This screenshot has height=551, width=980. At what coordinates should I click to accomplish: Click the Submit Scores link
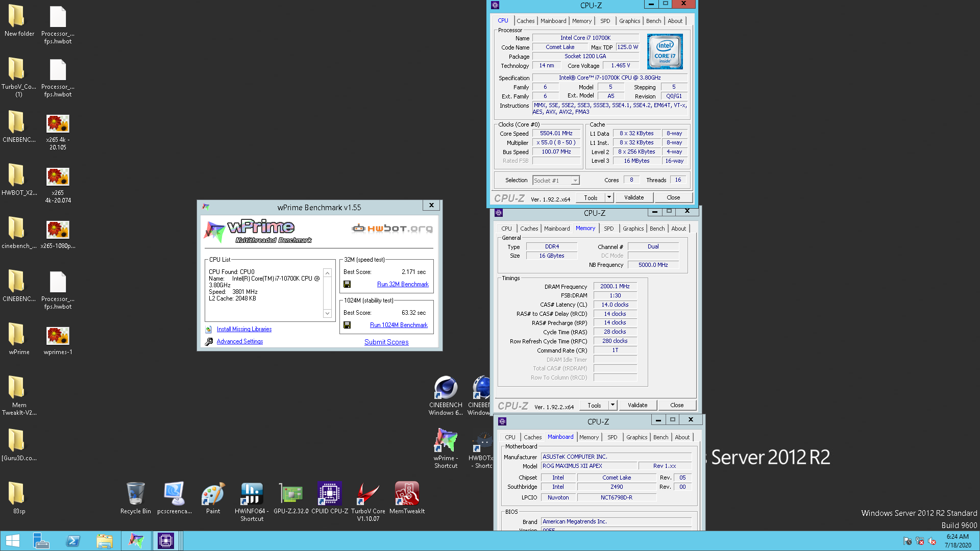(x=386, y=342)
